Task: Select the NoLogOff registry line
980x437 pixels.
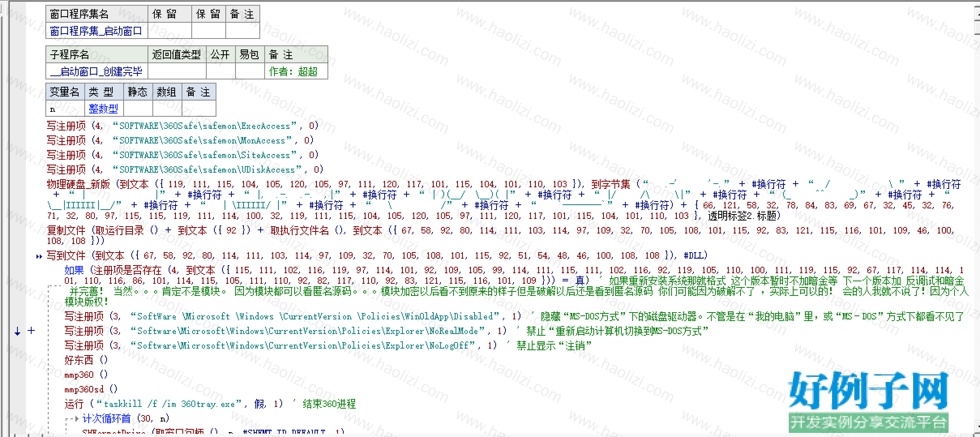Action: [280, 345]
